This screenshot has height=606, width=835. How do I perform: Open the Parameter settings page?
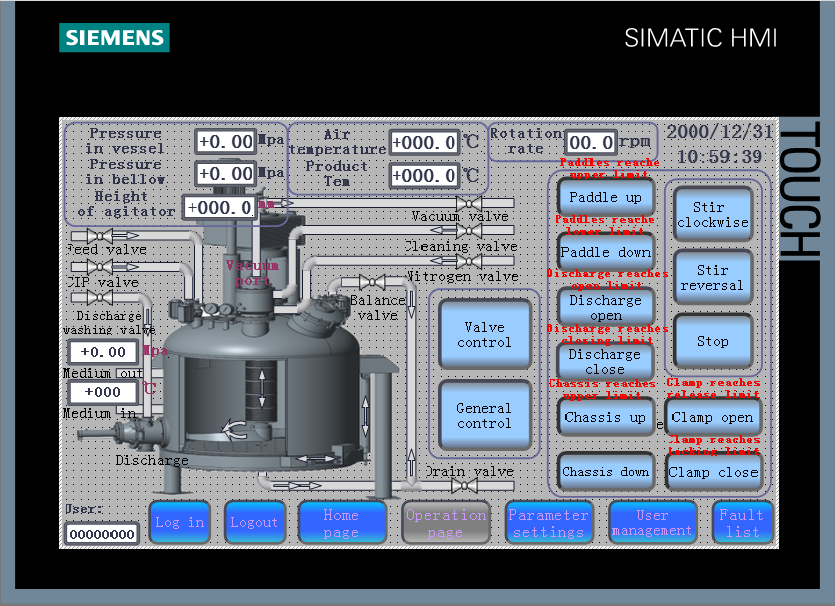pyautogui.click(x=549, y=521)
